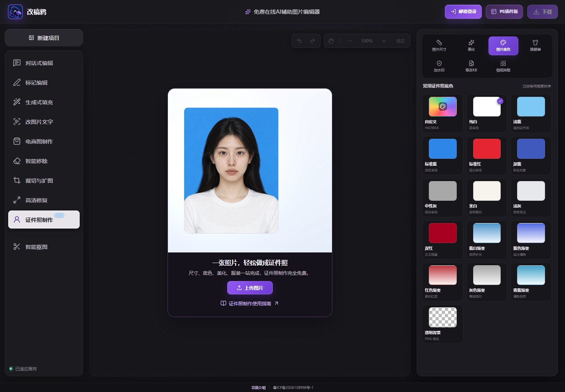This screenshot has height=392, width=565.
Task: Click the 上传图片 upload button
Action: tap(250, 288)
